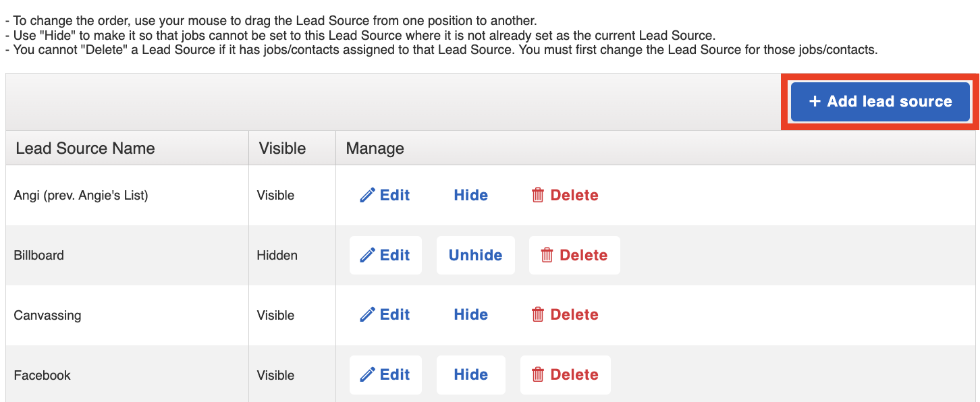Hide the Facebook lead source
Image resolution: width=980 pixels, height=402 pixels.
[x=471, y=375]
